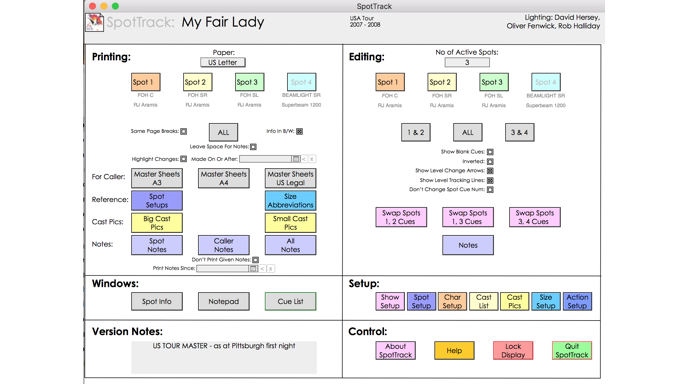The image size is (688, 384).
Task: Click the back arrow beside Print Notes Since
Action: point(262,269)
